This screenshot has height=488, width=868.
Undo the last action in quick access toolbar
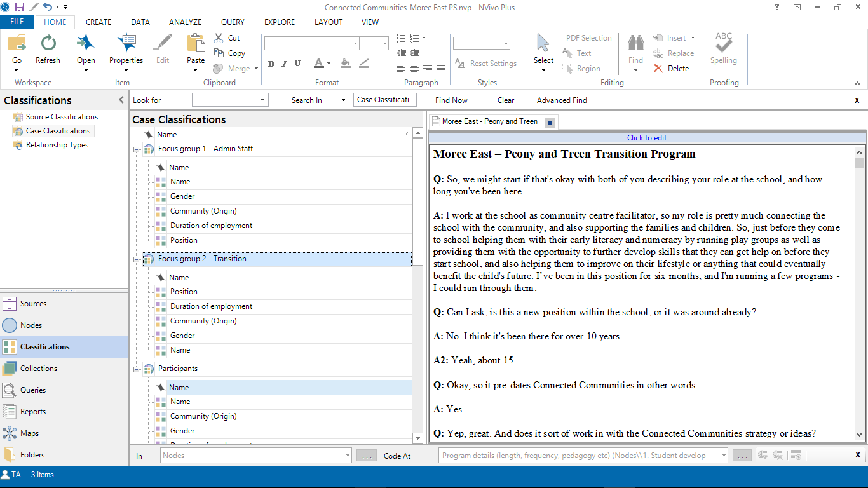tap(48, 7)
